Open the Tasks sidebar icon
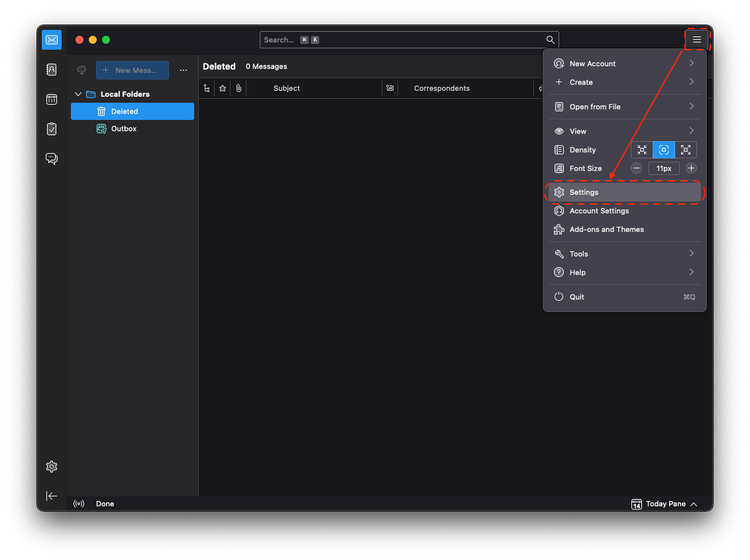Image resolution: width=750 pixels, height=560 pixels. point(52,129)
